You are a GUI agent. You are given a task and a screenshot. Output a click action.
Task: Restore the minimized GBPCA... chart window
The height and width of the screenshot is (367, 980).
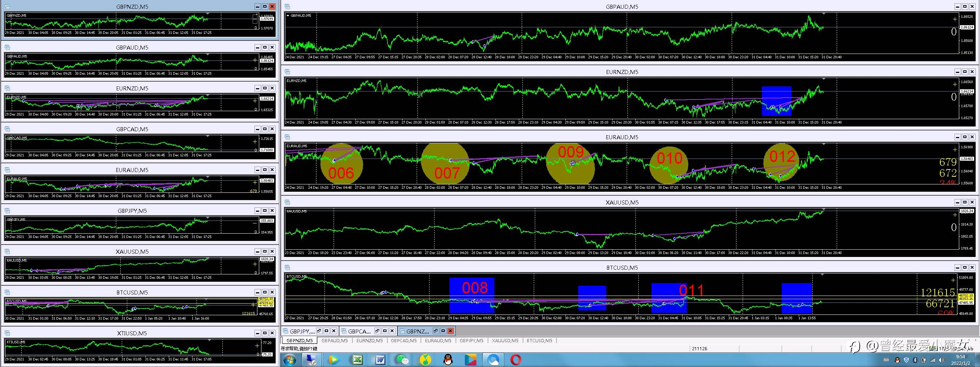[x=377, y=331]
